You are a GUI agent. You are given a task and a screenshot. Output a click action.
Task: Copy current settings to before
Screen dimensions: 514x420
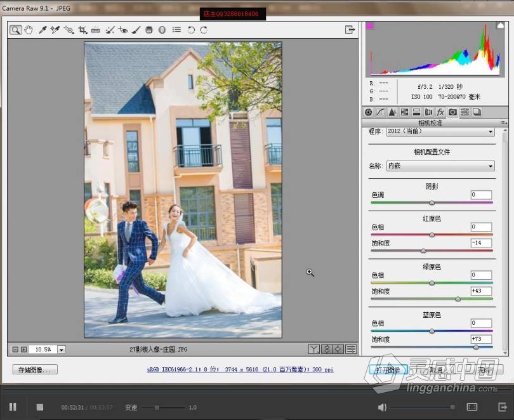[338, 349]
